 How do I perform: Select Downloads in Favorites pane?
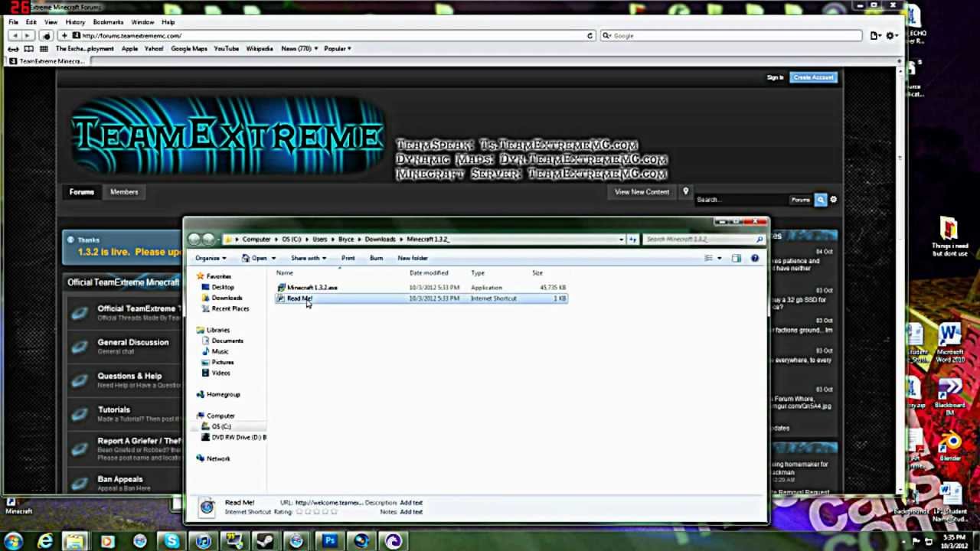(227, 298)
